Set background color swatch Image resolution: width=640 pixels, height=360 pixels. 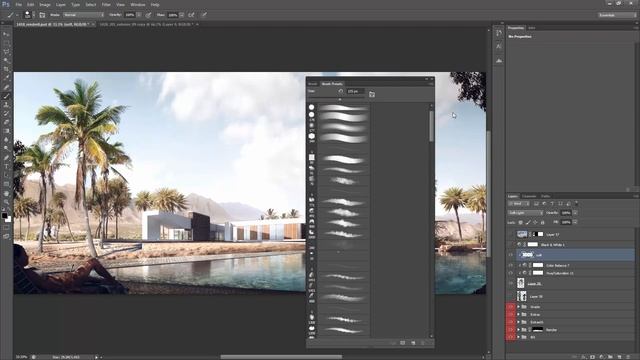coord(8,220)
